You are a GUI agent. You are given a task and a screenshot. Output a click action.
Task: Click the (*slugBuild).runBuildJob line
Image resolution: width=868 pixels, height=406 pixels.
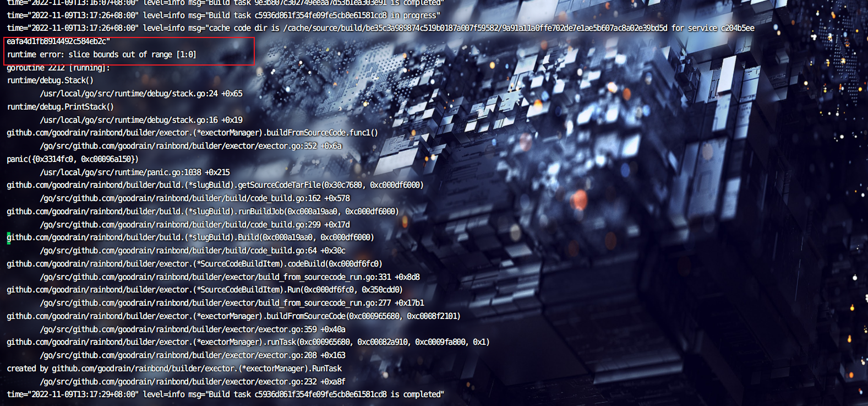pos(203,212)
